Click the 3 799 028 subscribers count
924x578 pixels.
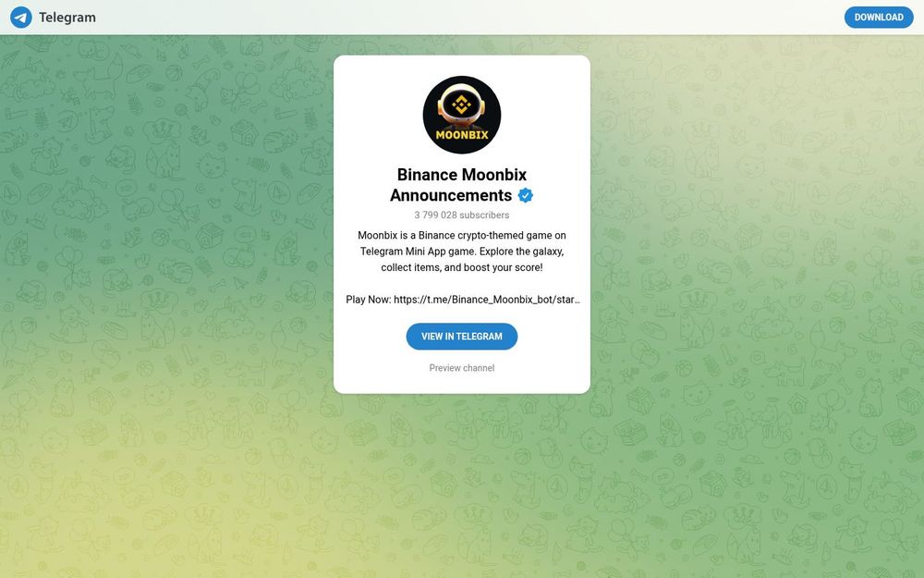462,215
